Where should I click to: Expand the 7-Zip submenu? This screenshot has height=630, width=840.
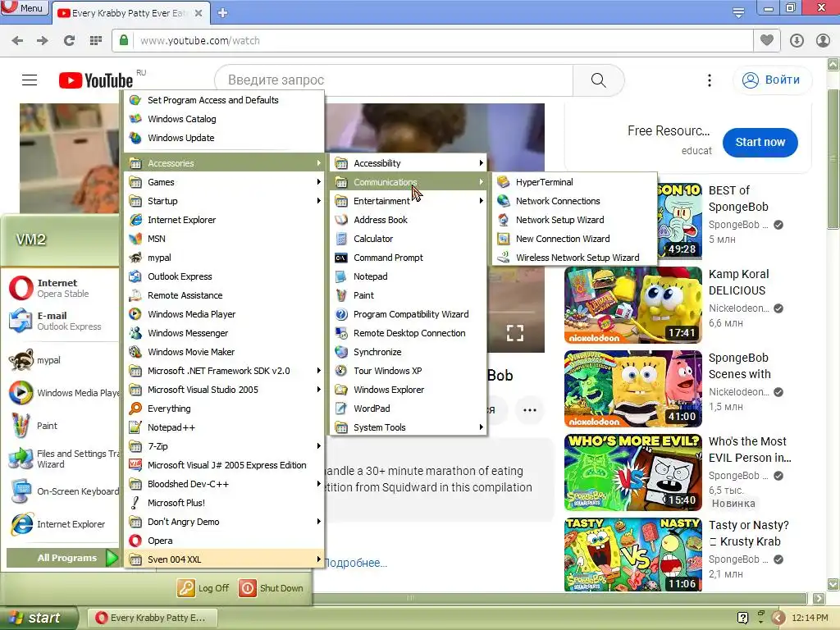225,446
